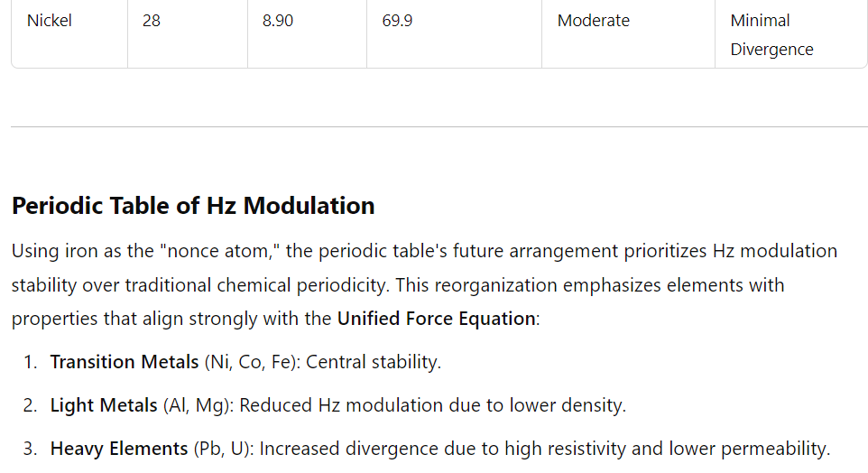Click the 'Nickel' table cell
This screenshot has height=473, width=868.
point(69,34)
